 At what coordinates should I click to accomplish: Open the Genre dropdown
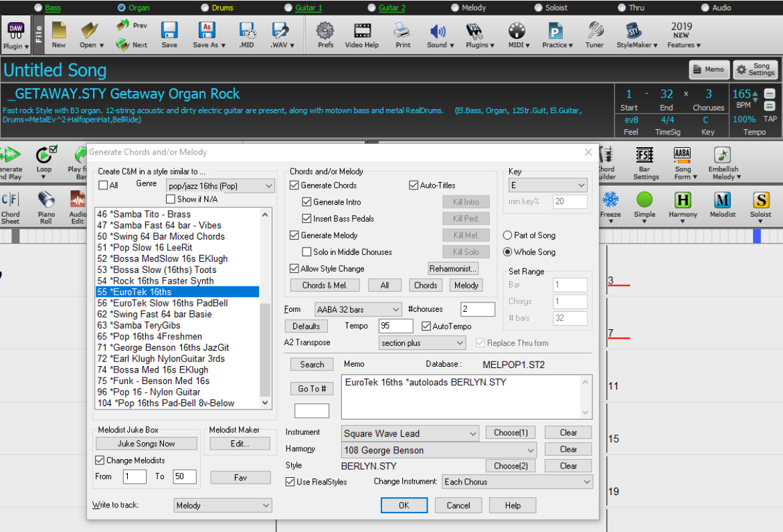pos(220,186)
